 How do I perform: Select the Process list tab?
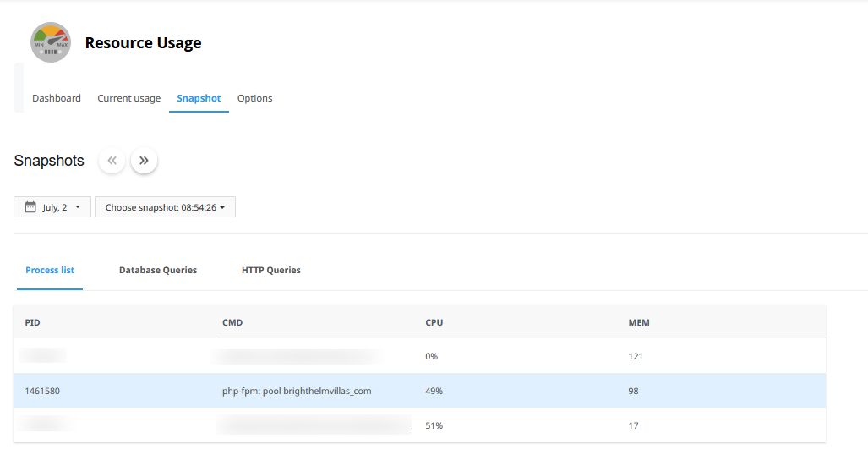pos(50,270)
